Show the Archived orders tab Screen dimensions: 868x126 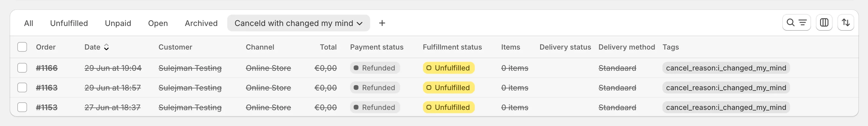[x=201, y=23]
